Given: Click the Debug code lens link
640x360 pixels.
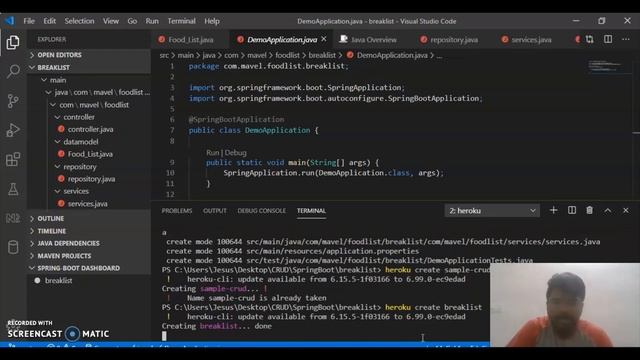Looking at the screenshot, I should point(236,153).
